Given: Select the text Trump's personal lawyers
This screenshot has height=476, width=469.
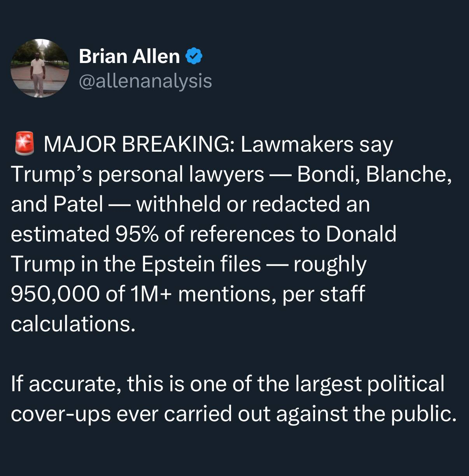Looking at the screenshot, I should tap(138, 174).
